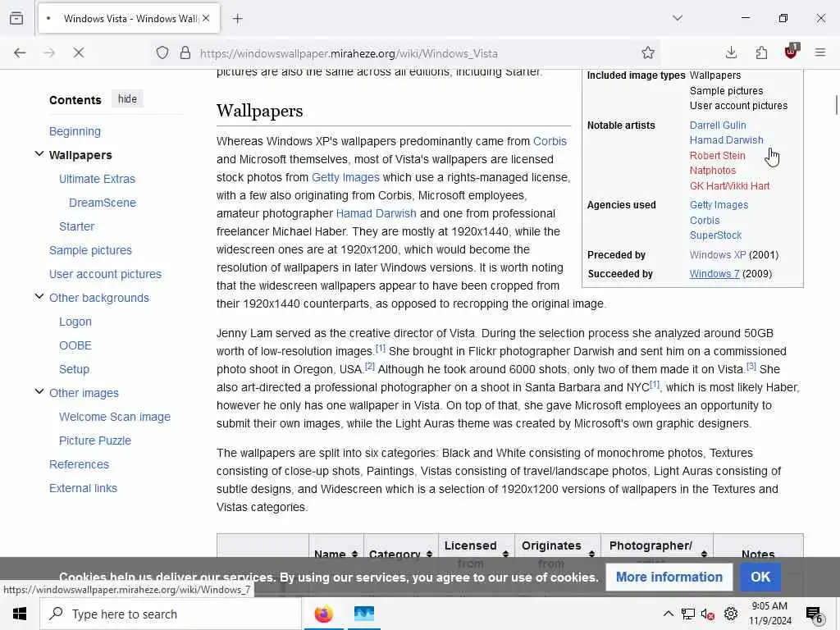
Task: Go to Ultimate Extras section
Action: coord(97,179)
